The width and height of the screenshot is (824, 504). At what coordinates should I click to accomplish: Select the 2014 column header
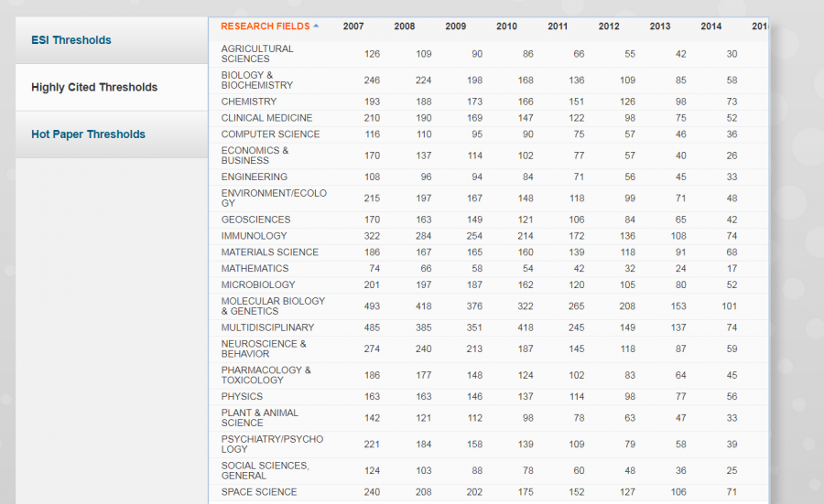[711, 27]
